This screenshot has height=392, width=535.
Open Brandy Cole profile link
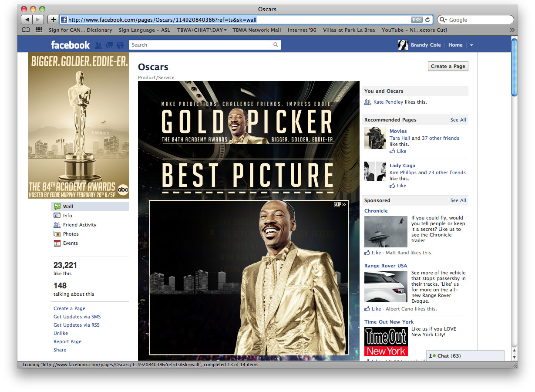click(426, 45)
